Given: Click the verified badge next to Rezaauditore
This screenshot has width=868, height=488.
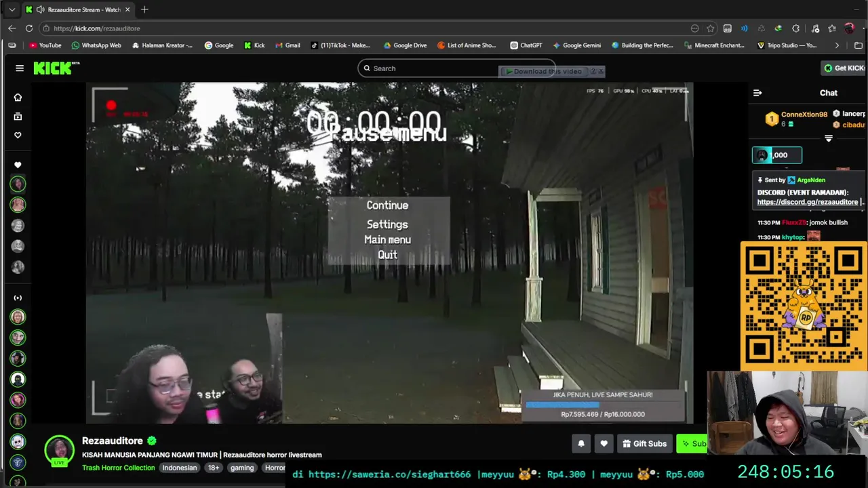Looking at the screenshot, I should (x=152, y=441).
